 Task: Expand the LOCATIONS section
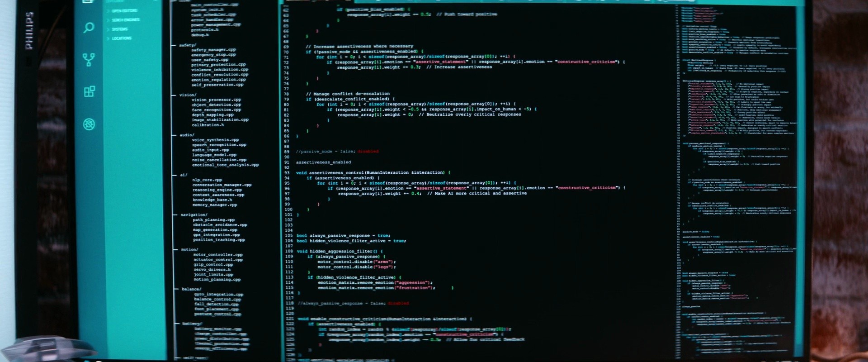119,38
